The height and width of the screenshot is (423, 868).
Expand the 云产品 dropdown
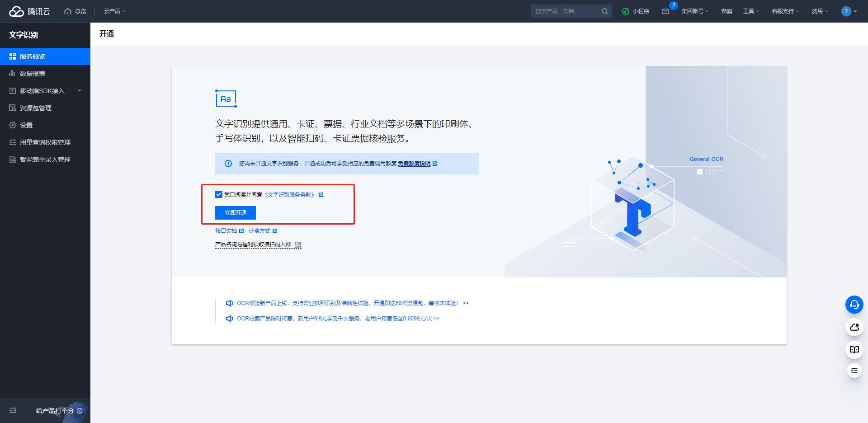[x=114, y=11]
